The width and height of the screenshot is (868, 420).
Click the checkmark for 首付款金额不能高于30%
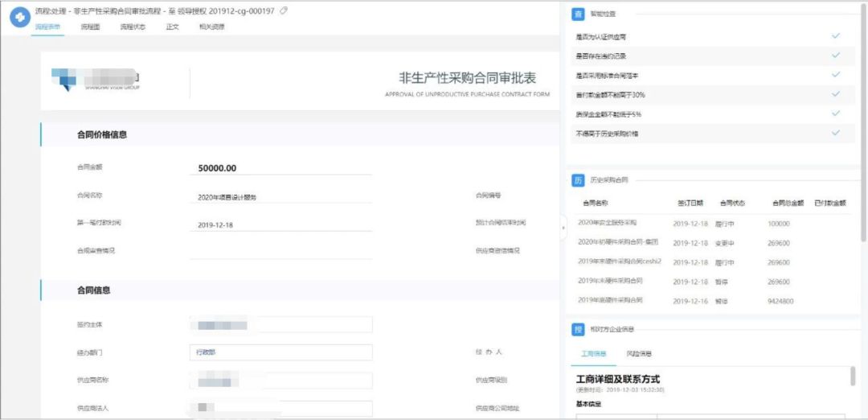pos(836,94)
